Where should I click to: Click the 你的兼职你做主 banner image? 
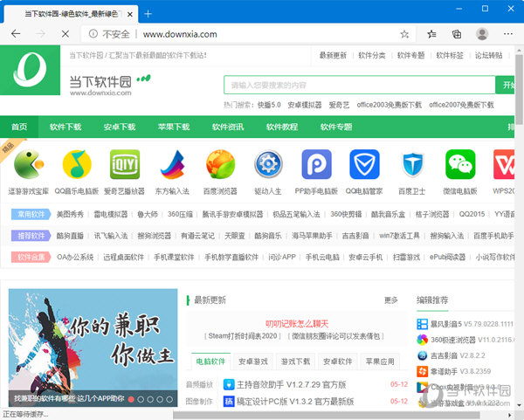93,347
